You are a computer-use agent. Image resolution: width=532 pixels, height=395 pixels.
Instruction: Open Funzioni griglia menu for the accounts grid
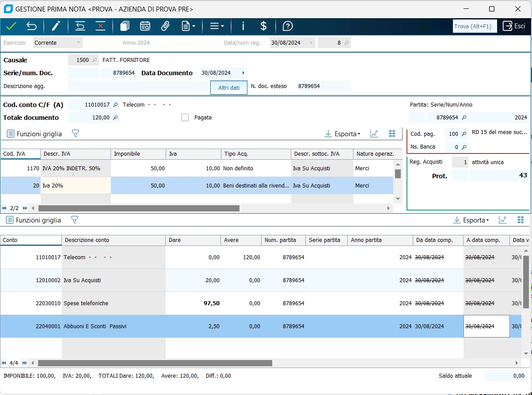point(34,220)
